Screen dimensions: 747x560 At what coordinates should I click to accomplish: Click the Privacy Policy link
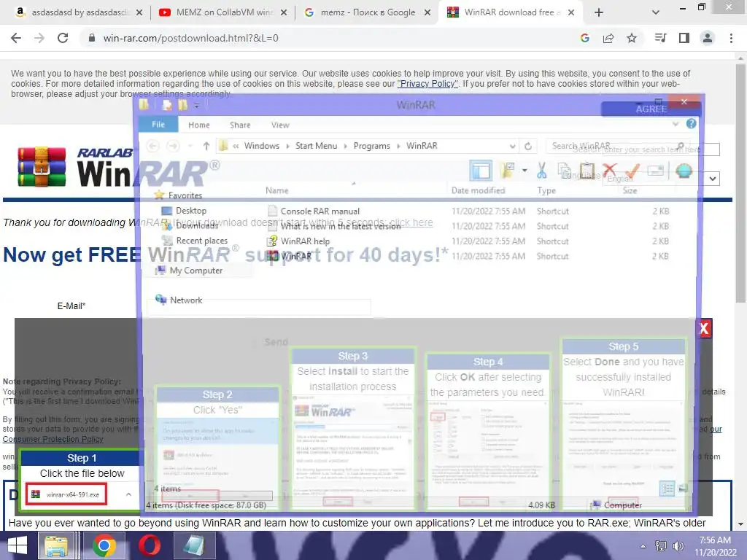[x=427, y=84]
